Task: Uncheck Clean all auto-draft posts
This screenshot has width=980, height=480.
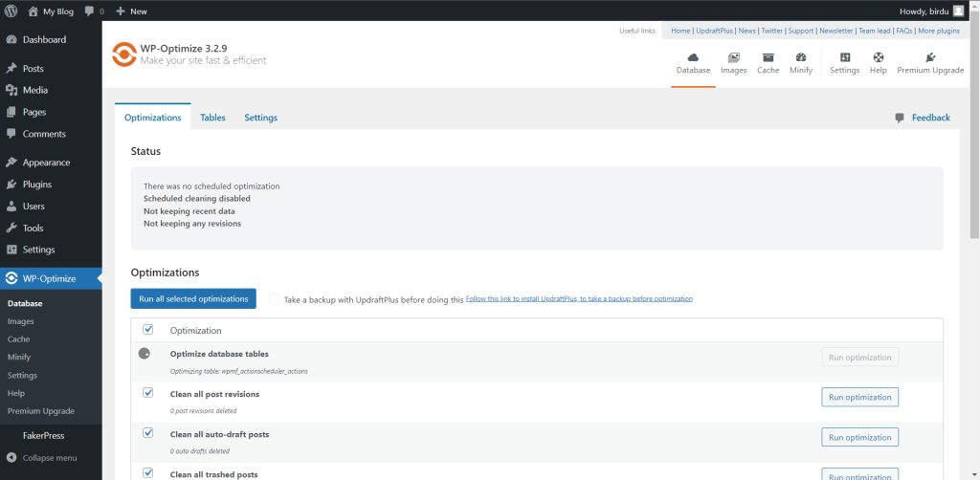Action: click(148, 432)
